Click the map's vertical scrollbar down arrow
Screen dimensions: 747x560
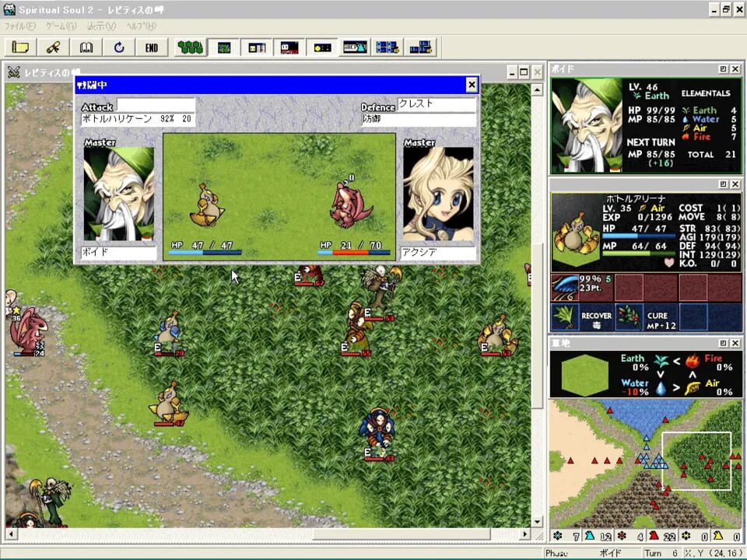click(x=538, y=520)
